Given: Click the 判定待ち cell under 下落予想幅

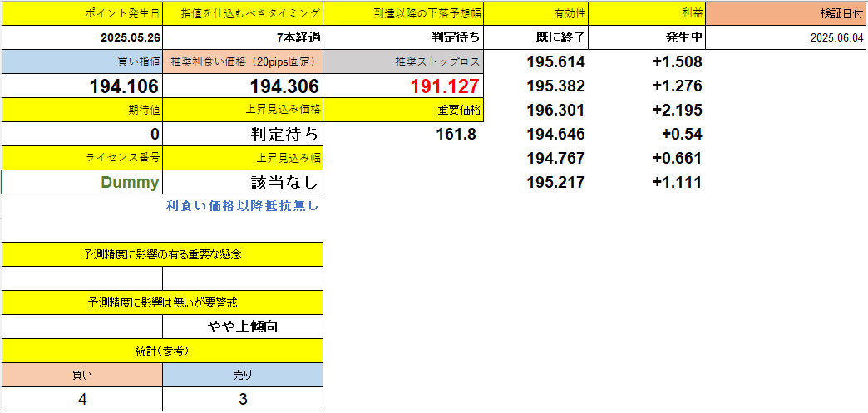Looking at the screenshot, I should pos(403,37).
